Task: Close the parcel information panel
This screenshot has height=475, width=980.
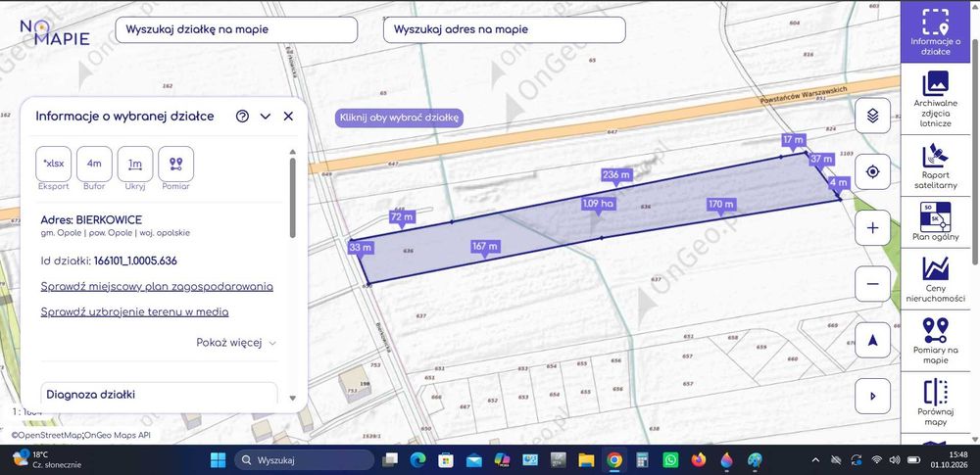Action: coord(288,117)
